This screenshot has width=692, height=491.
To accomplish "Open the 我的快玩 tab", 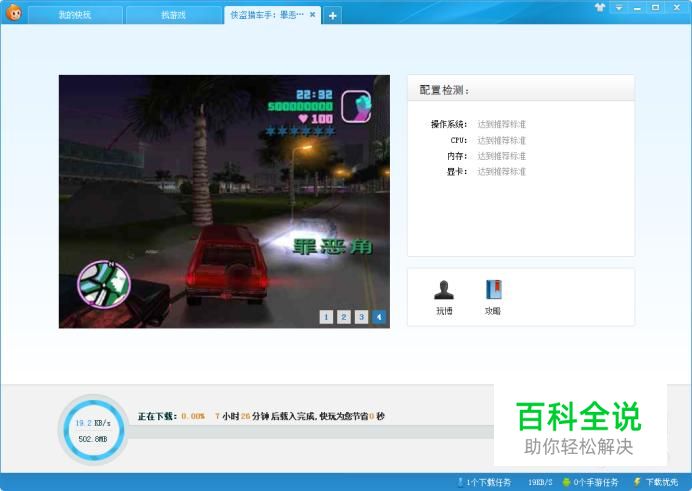I will [75, 15].
